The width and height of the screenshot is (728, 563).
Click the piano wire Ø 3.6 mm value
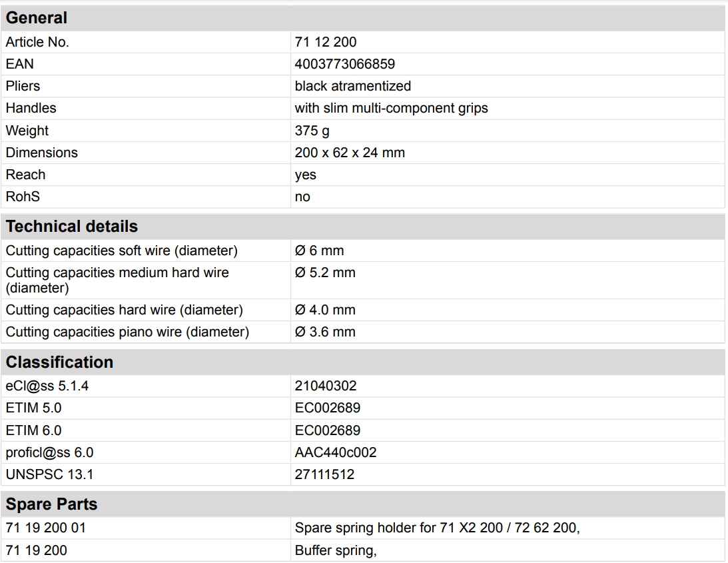coord(325,332)
